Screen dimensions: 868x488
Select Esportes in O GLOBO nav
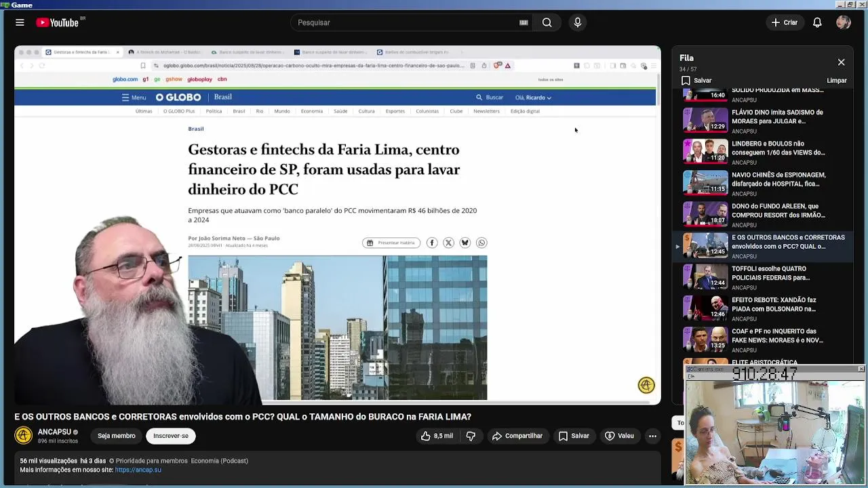pyautogui.click(x=395, y=111)
